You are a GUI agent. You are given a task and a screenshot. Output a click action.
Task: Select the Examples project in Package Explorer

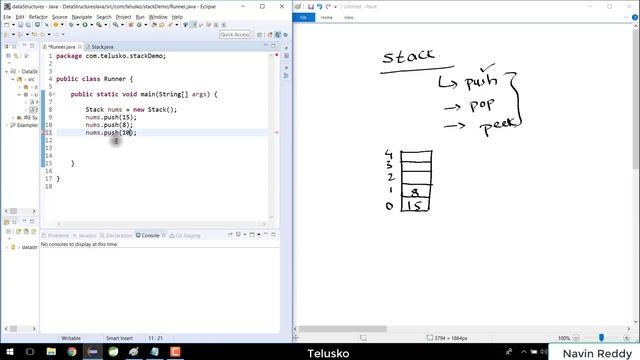(25, 125)
